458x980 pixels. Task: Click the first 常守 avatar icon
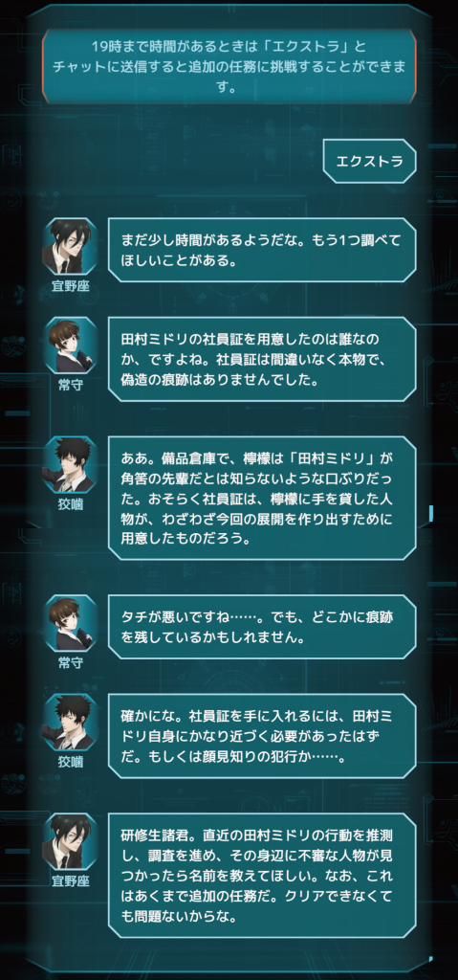point(70,345)
